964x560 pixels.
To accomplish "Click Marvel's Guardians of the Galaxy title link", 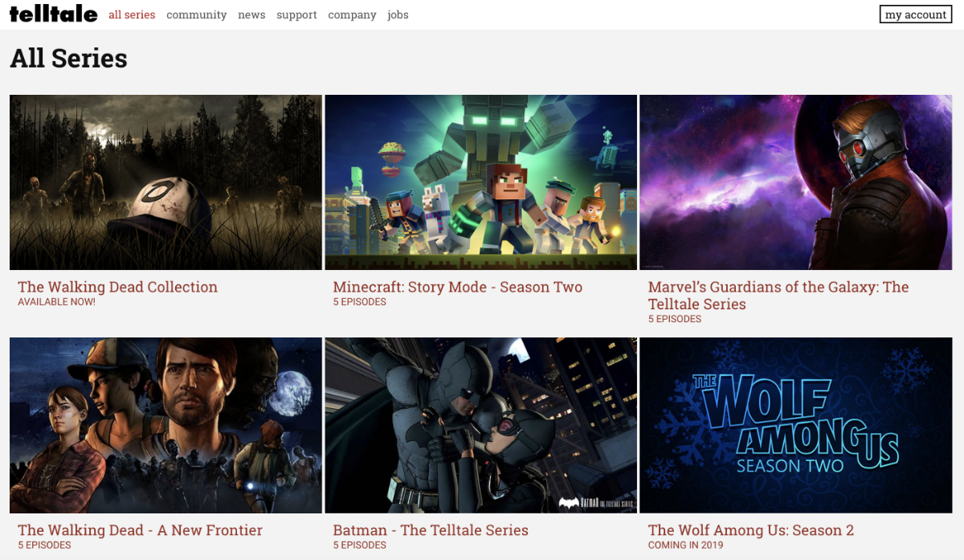I will pyautogui.click(x=778, y=296).
